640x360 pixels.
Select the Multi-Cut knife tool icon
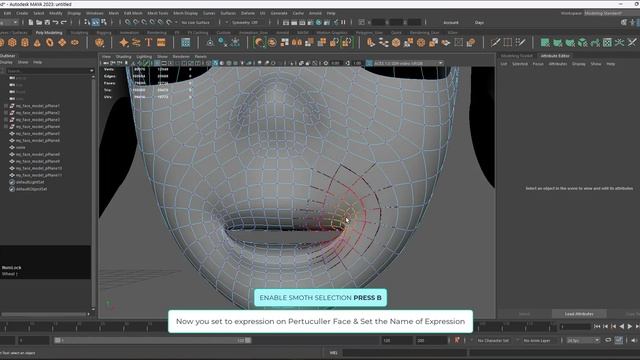click(x=495, y=42)
